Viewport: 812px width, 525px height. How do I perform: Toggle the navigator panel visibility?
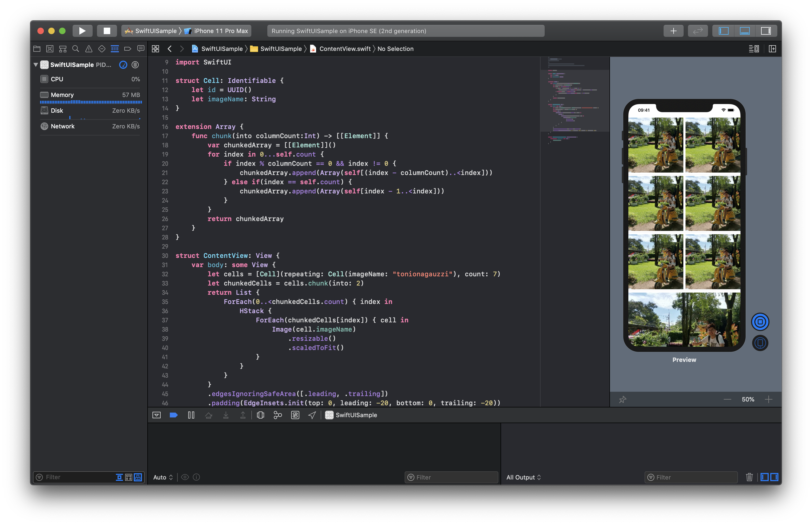[x=723, y=31]
